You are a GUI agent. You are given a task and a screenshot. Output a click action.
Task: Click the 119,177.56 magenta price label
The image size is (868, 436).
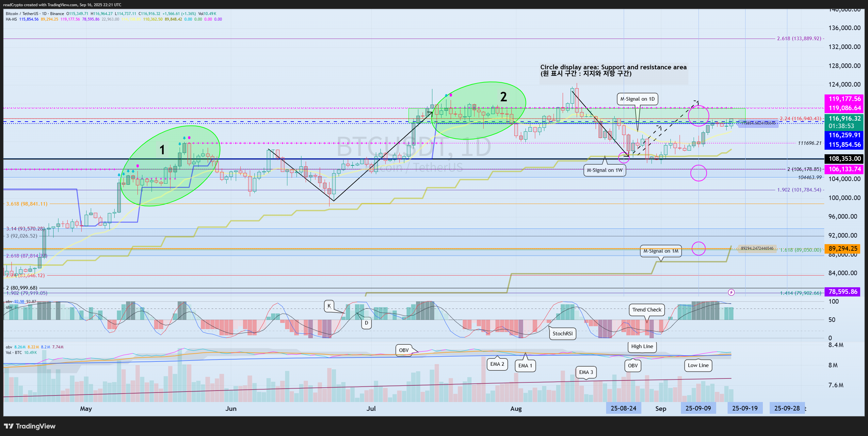tap(844, 99)
